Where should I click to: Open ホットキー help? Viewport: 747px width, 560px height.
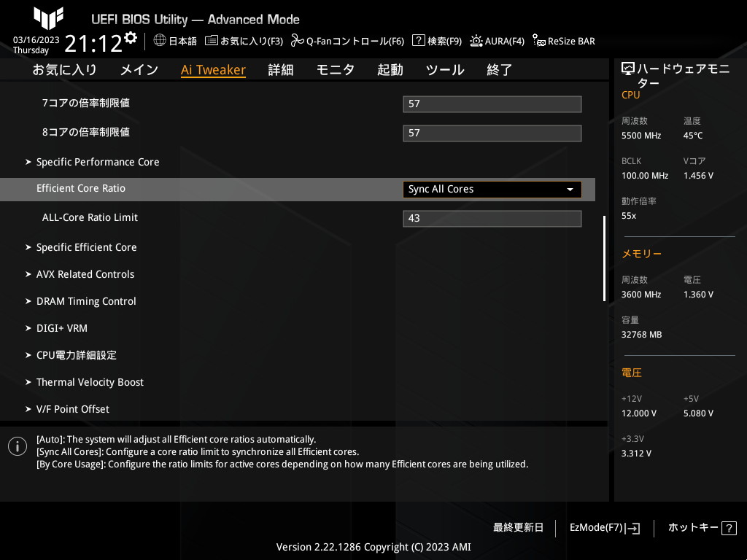[703, 528]
